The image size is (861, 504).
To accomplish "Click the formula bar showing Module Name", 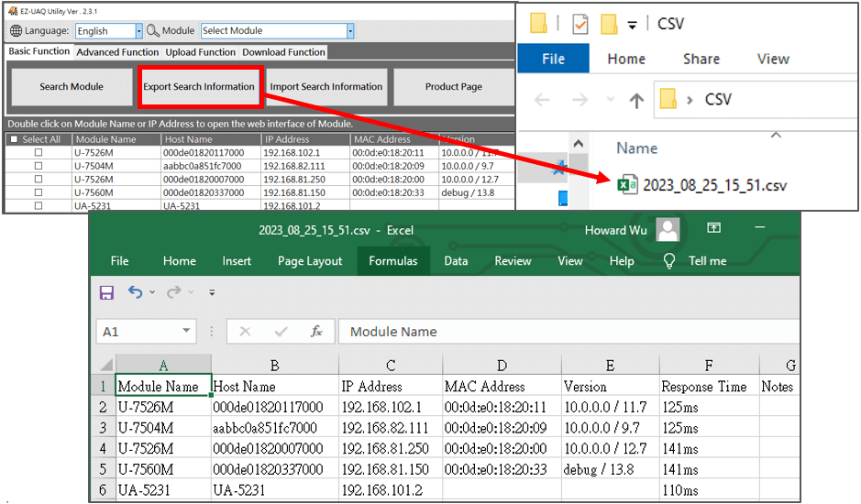I will point(568,332).
